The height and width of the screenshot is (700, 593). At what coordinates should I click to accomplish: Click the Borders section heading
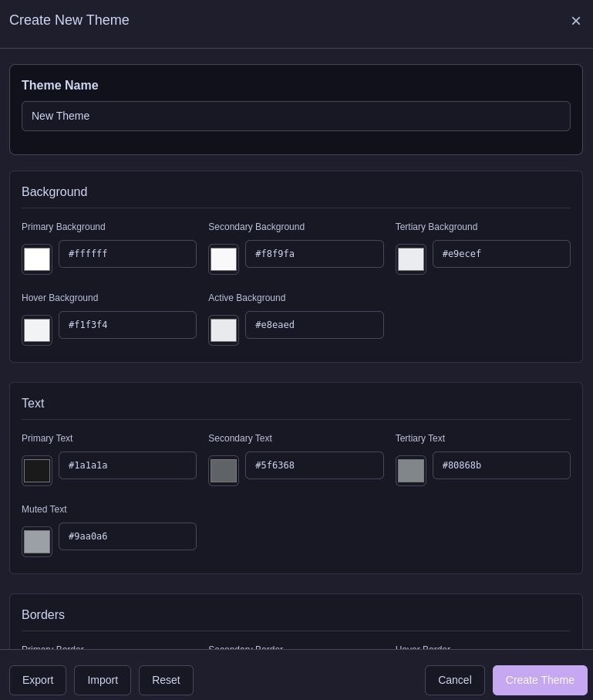point(43,615)
